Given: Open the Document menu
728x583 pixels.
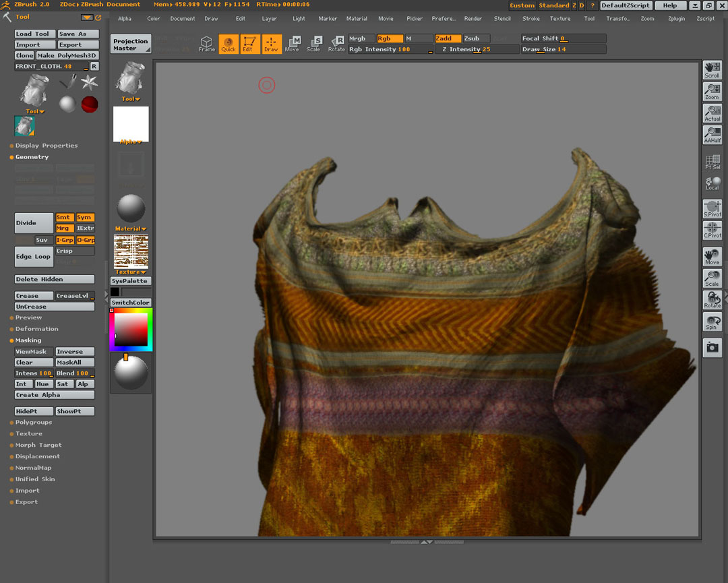Looking at the screenshot, I should 182,18.
